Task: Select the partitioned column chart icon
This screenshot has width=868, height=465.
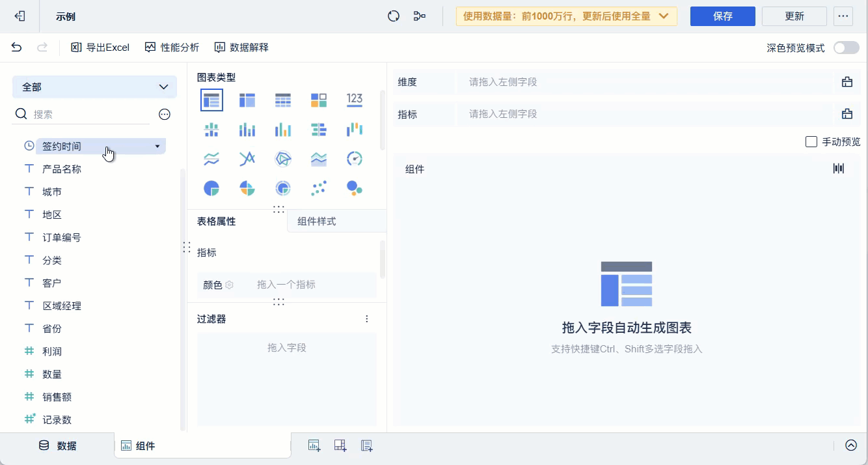Action: tap(211, 129)
